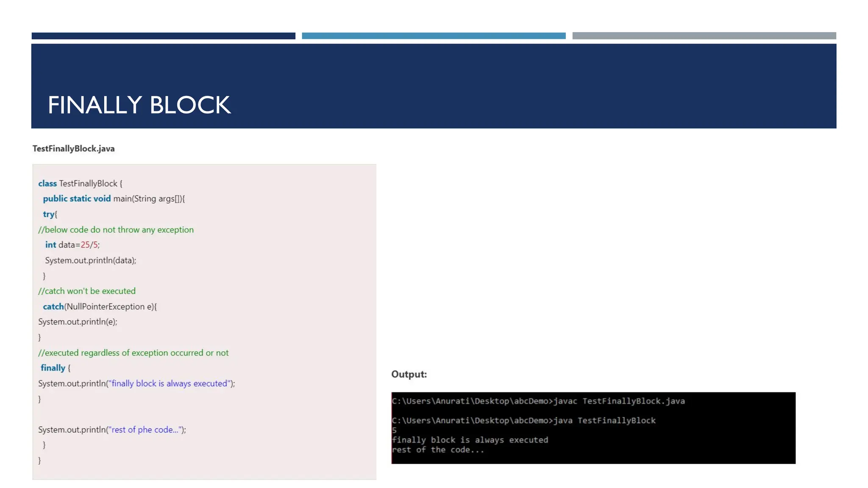Click the finally keyword in the code
The height and width of the screenshot is (488, 868).
53,368
